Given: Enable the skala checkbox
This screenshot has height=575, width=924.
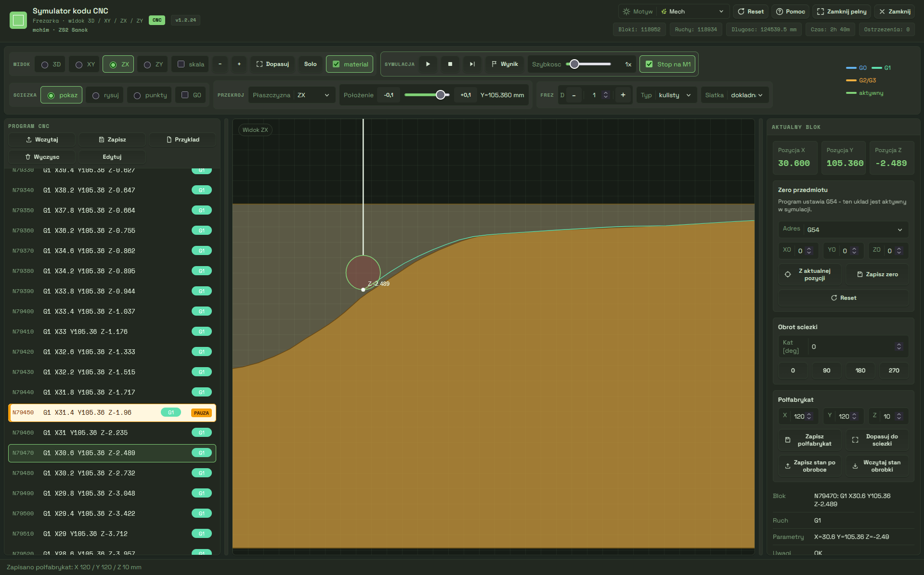Looking at the screenshot, I should 191,64.
